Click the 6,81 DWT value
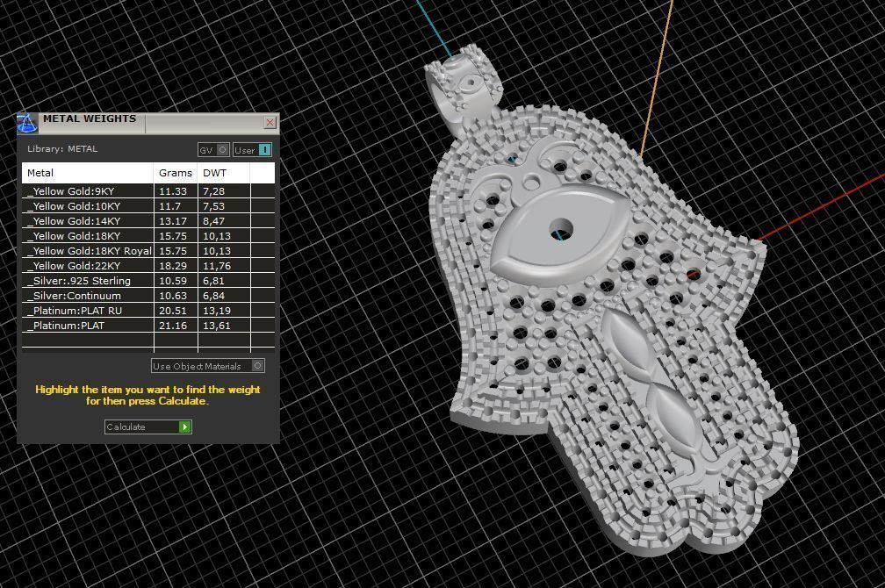Image resolution: width=885 pixels, height=588 pixels. [x=214, y=281]
